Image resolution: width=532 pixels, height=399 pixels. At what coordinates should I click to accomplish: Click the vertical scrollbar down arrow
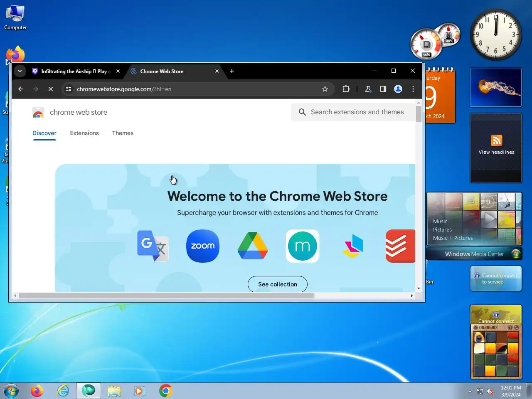pos(419,288)
